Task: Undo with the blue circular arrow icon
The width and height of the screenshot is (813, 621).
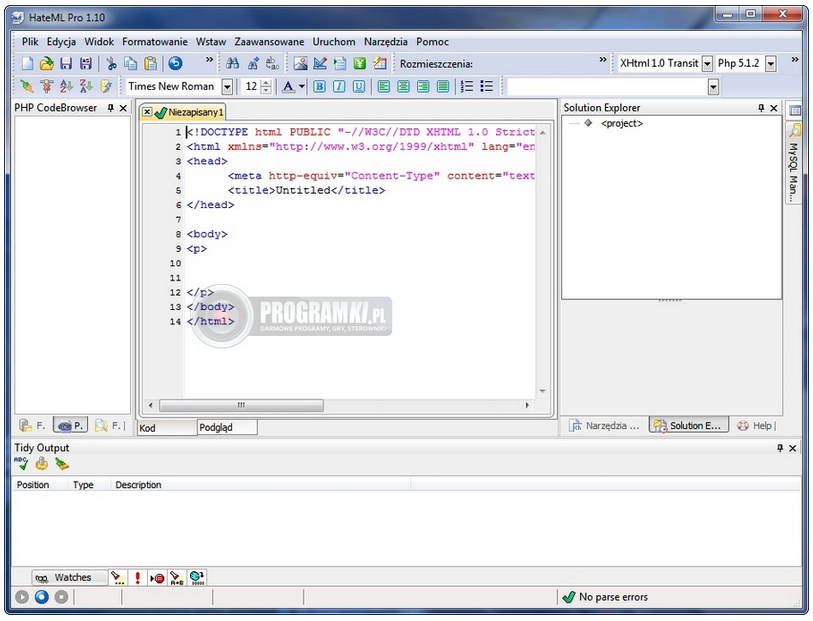Action: pos(175,63)
